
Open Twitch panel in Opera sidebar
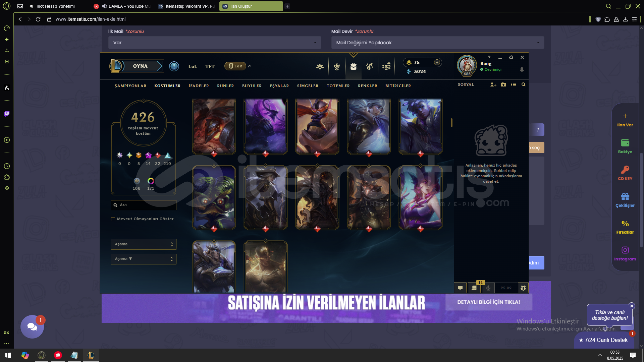(7, 114)
